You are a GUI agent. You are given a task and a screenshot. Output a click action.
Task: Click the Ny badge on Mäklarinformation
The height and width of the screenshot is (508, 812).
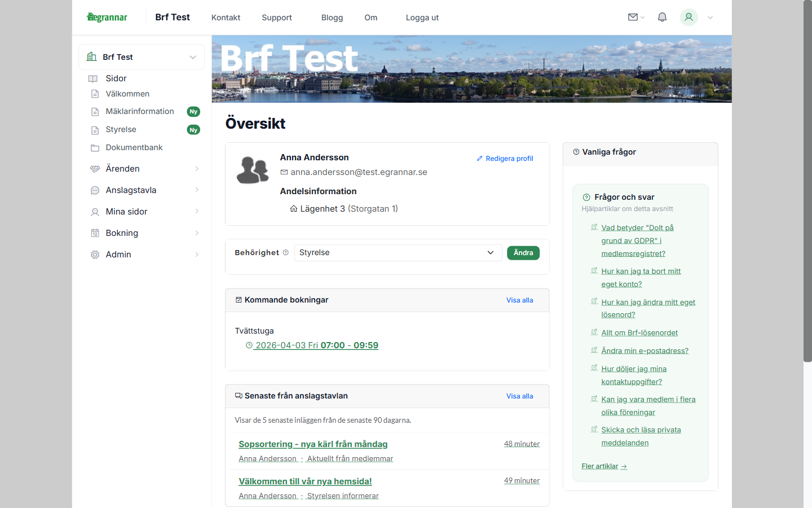[193, 112]
